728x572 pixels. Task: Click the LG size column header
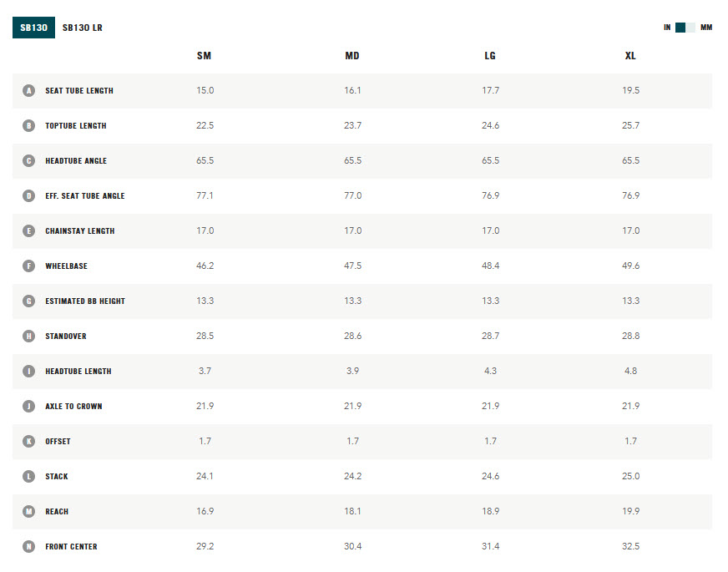(490, 56)
